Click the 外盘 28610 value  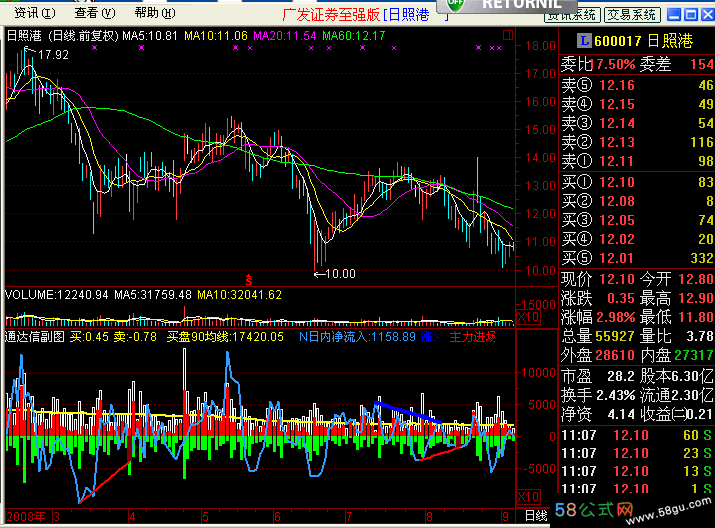coord(615,355)
